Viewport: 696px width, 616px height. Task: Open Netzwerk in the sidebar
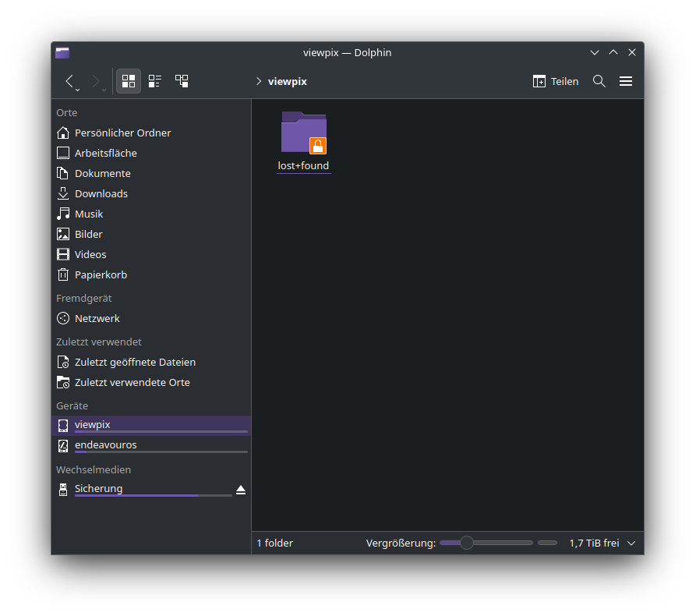[151, 318]
